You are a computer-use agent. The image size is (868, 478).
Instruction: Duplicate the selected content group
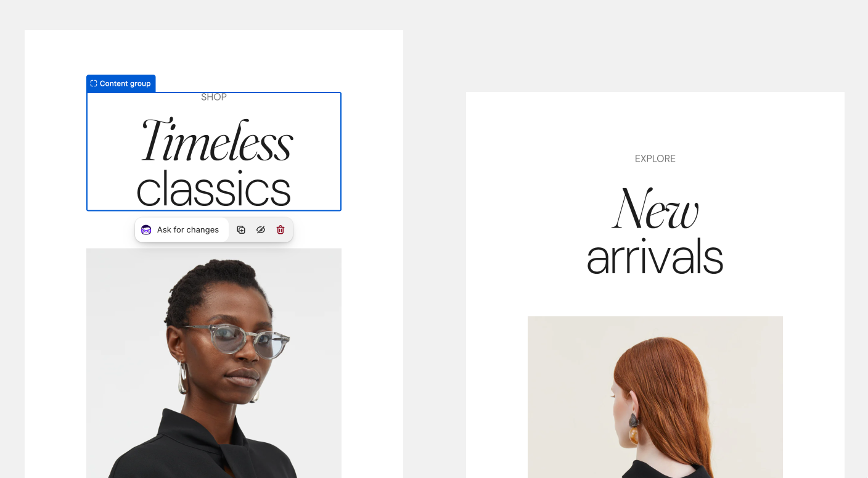[x=241, y=229]
